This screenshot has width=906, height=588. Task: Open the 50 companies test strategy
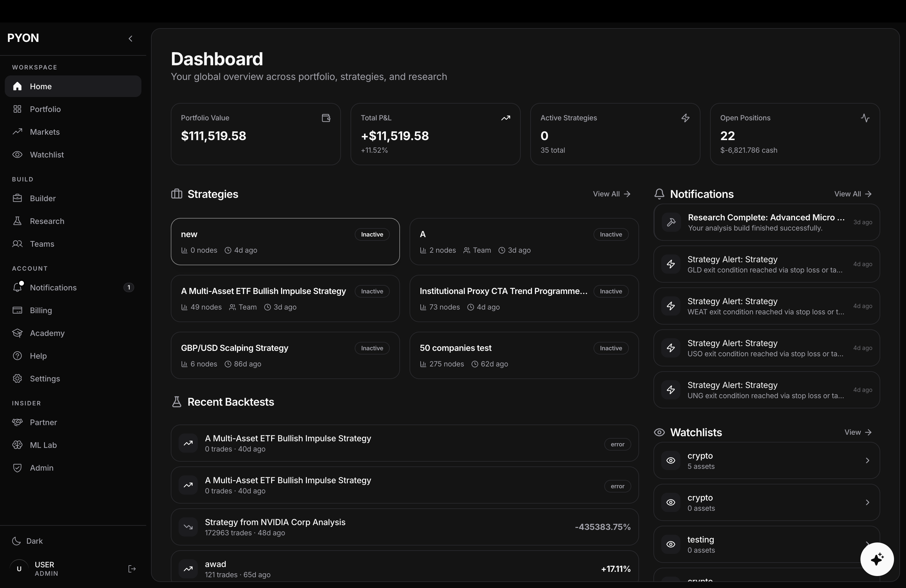click(524, 355)
